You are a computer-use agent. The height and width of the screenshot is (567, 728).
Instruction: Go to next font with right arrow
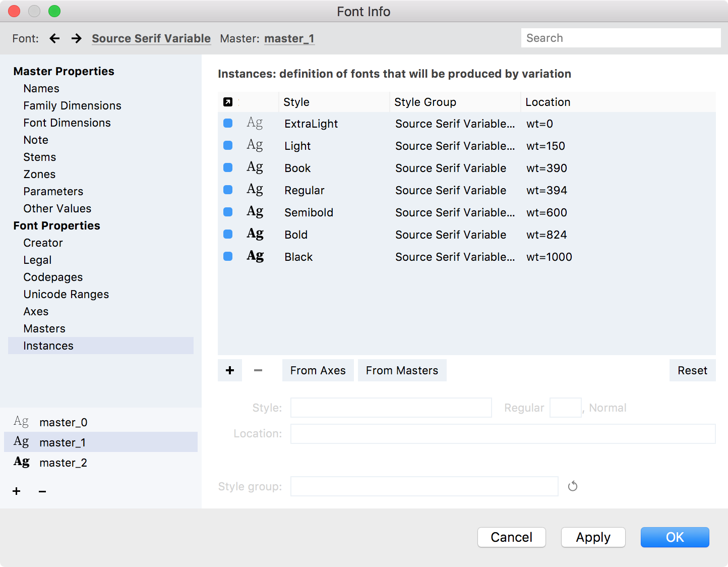(76, 38)
